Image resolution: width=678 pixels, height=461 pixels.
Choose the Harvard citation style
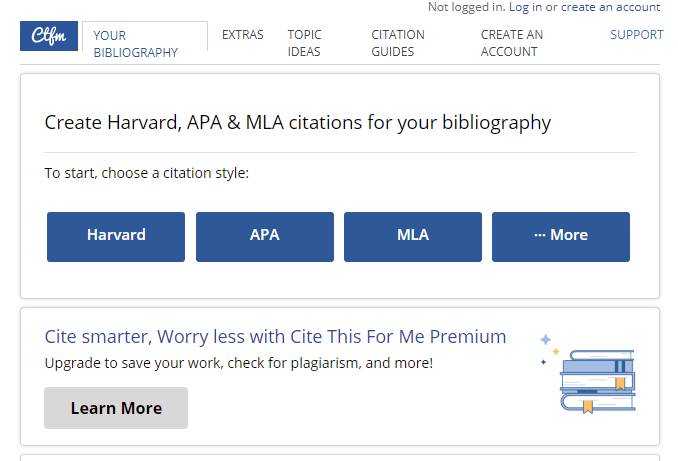pos(116,236)
